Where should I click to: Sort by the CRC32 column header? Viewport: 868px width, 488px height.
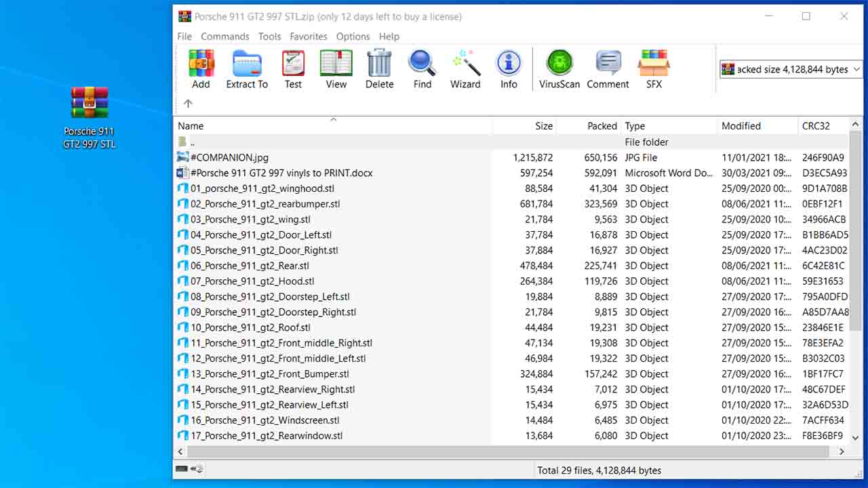pos(824,126)
